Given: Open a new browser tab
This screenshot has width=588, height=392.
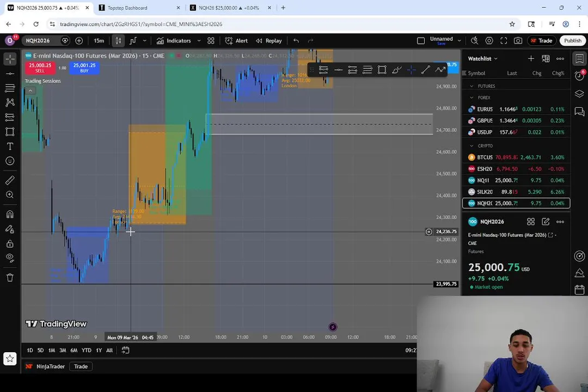Looking at the screenshot, I should tap(283, 8).
